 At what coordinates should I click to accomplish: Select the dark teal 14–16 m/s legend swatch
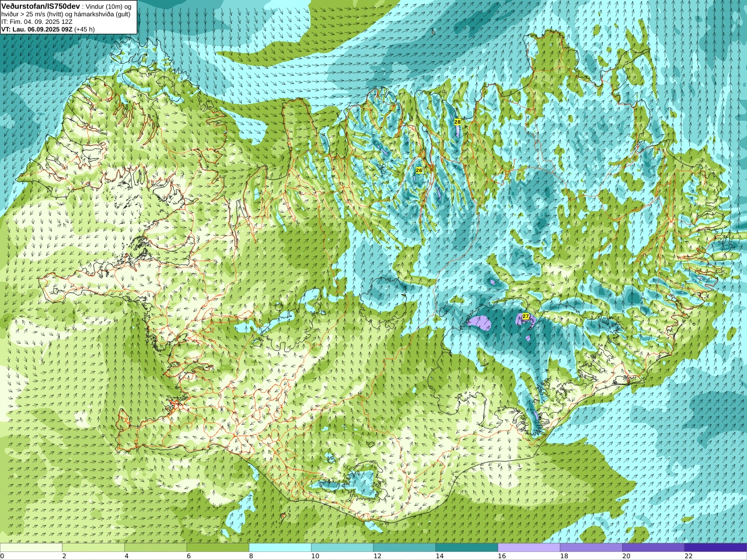coord(467,548)
